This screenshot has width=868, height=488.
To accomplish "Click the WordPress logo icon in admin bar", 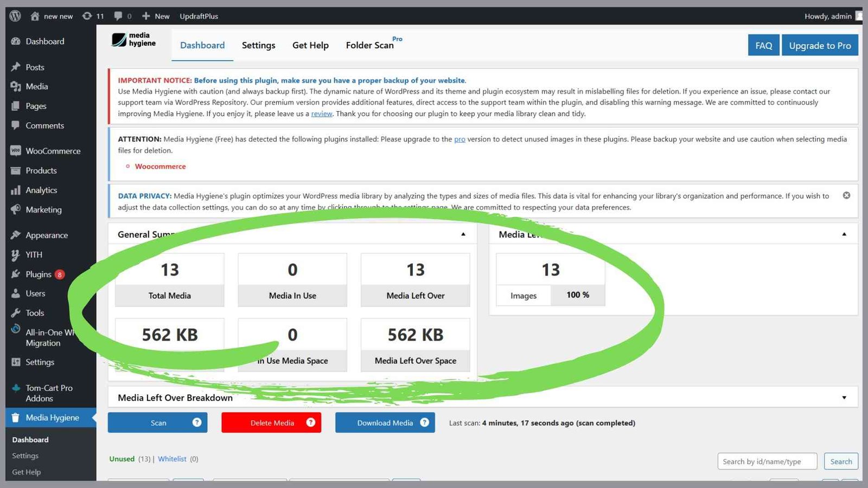I will (15, 16).
